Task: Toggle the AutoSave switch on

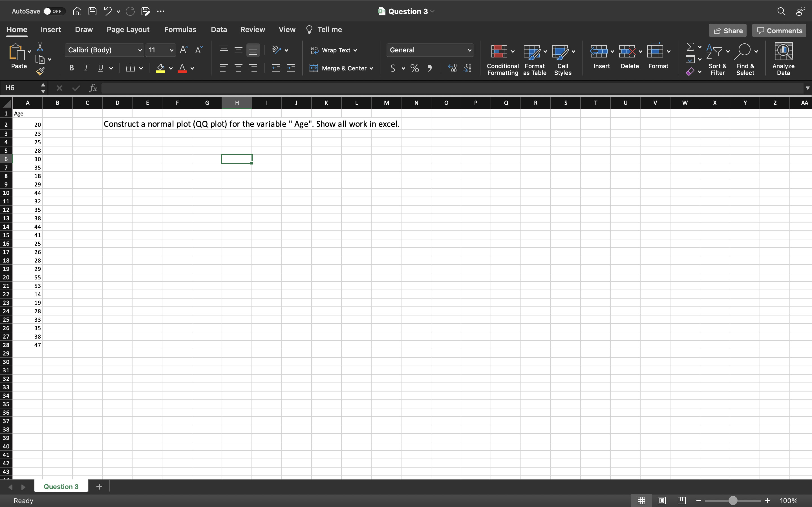Action: click(x=53, y=11)
